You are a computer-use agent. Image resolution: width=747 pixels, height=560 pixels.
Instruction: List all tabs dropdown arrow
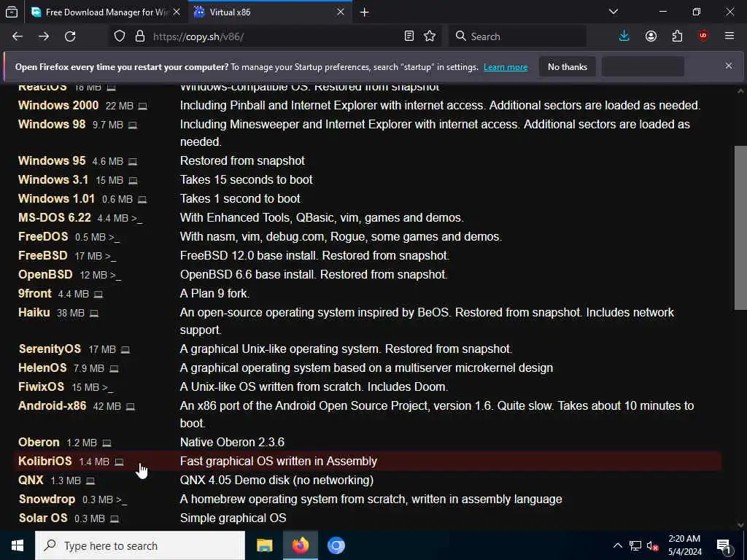[x=614, y=12]
